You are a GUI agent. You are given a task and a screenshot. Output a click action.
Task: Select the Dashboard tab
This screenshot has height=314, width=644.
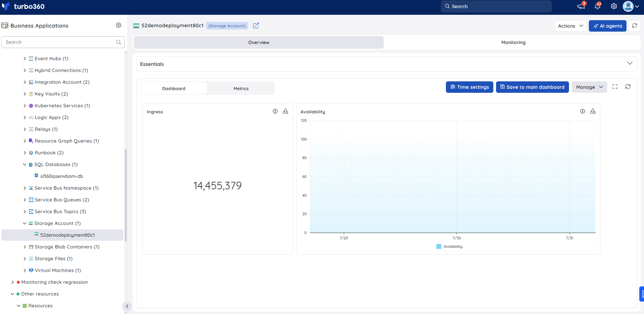click(174, 88)
